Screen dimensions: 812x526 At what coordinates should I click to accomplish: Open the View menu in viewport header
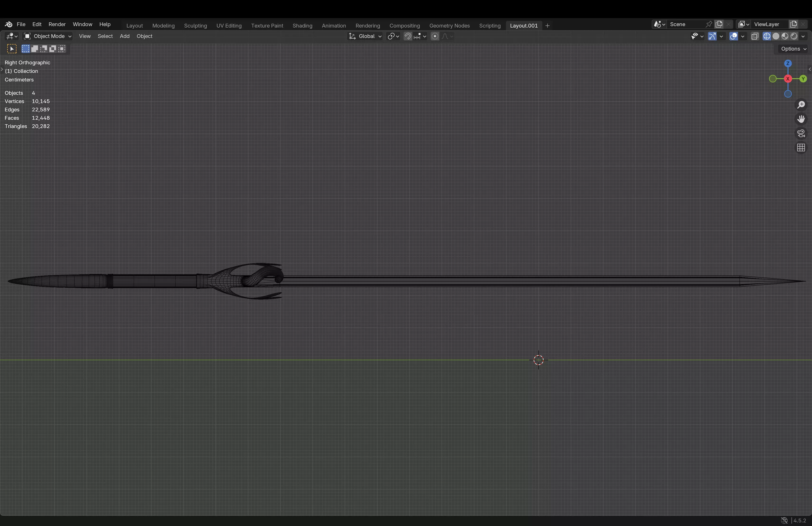[x=85, y=36]
